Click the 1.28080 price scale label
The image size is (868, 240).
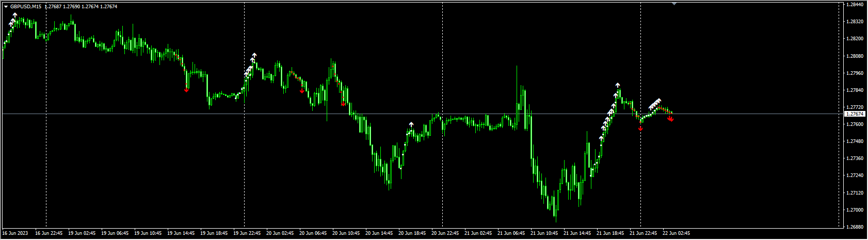click(856, 56)
